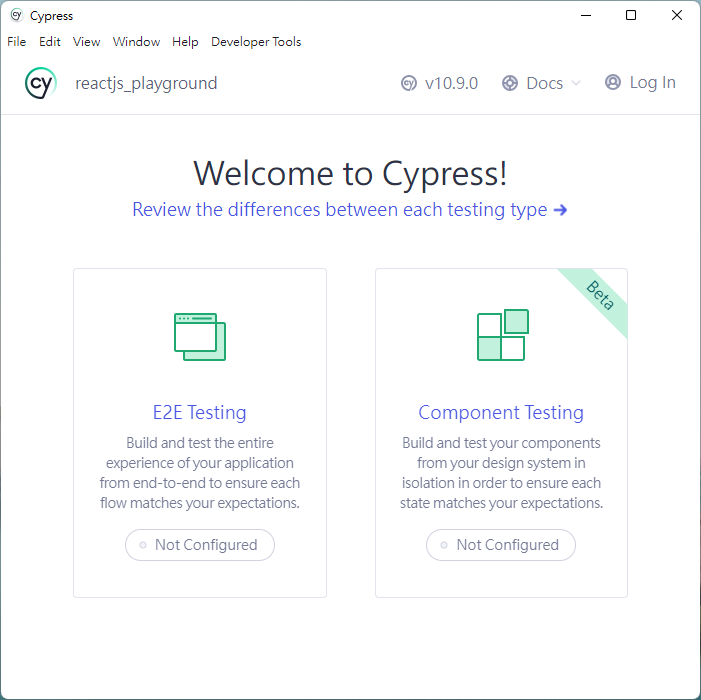Click the Log In user avatar icon
701x700 pixels.
pos(613,83)
